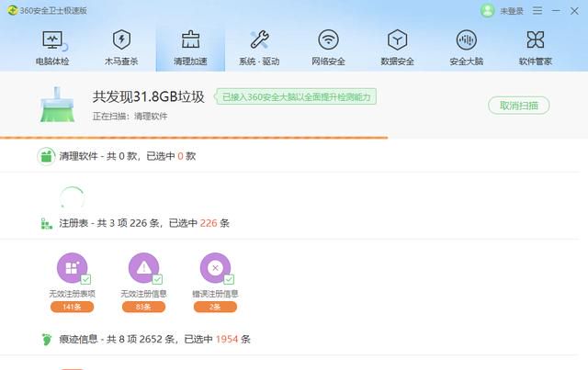Open the 电脑体检 computer checkup icon
Viewport: 588px width, 370px height.
pyautogui.click(x=52, y=40)
